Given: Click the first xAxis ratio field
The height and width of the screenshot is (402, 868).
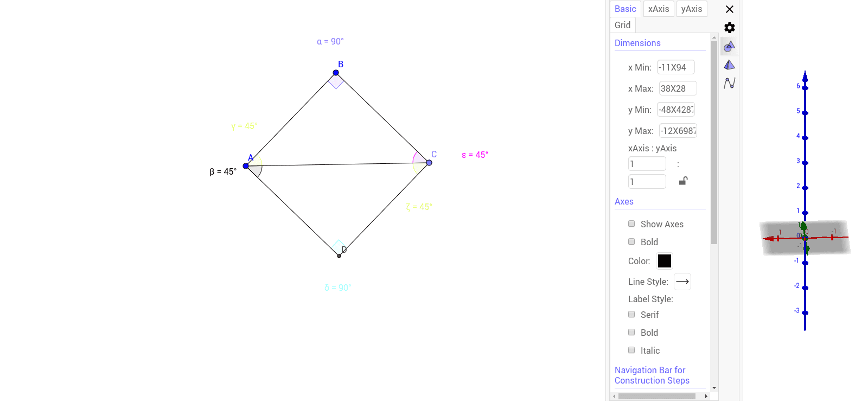Looking at the screenshot, I should [x=647, y=164].
